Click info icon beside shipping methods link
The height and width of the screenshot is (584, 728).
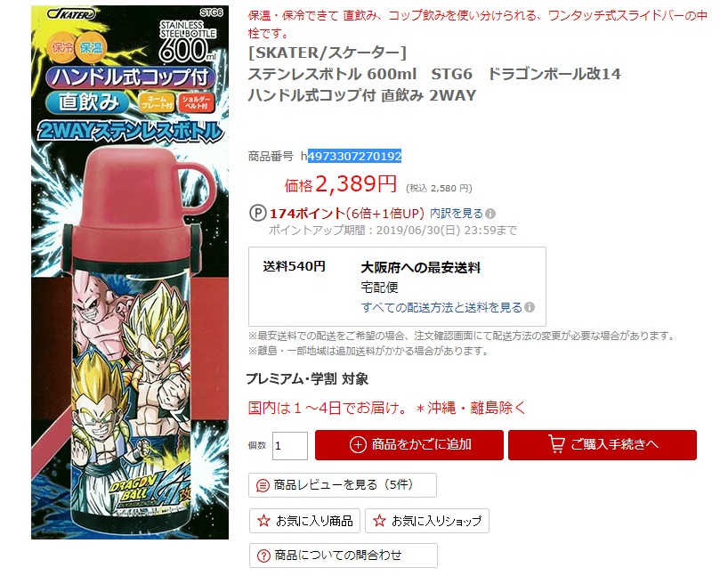[530, 307]
